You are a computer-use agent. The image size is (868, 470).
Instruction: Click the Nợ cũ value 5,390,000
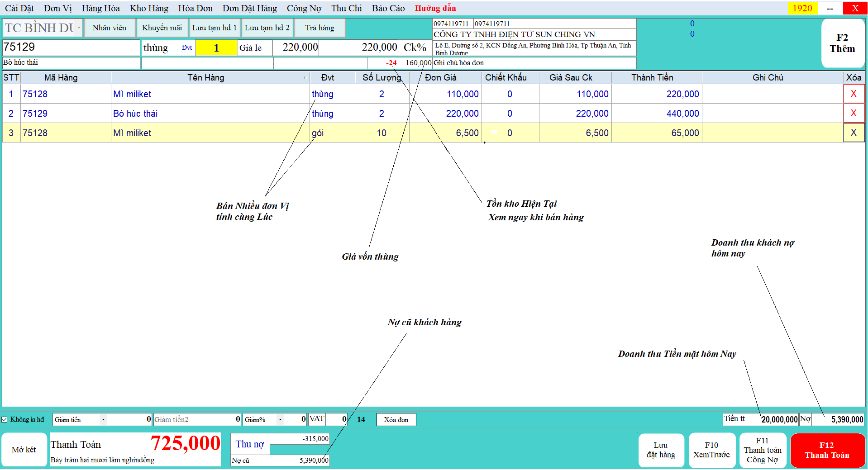(300, 461)
